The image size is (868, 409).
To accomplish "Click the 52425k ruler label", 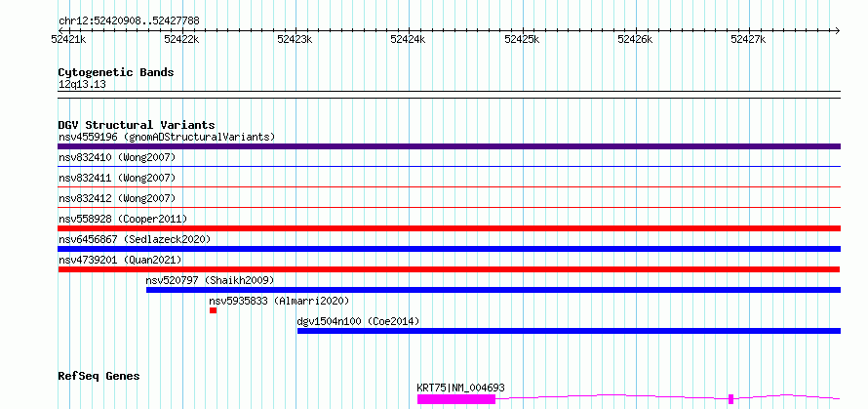I will [x=522, y=39].
